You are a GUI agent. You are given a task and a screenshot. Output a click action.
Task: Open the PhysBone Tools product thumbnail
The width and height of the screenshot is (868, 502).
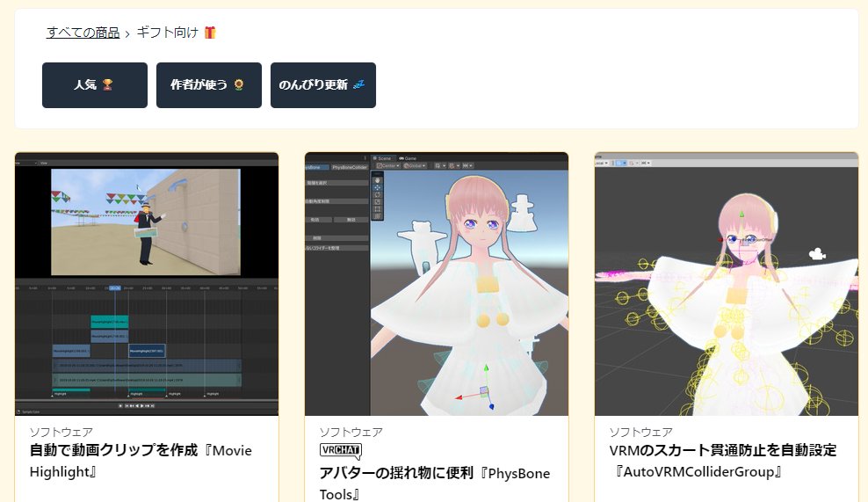click(437, 284)
